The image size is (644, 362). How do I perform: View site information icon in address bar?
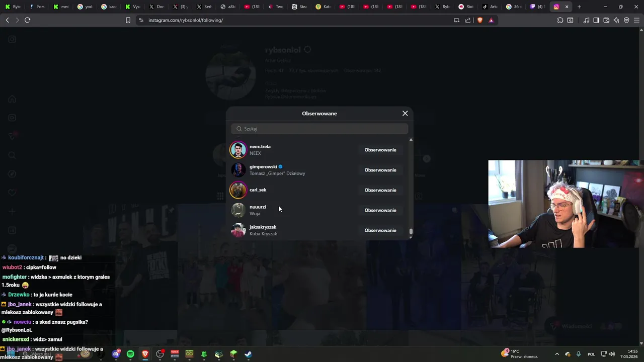(141, 20)
